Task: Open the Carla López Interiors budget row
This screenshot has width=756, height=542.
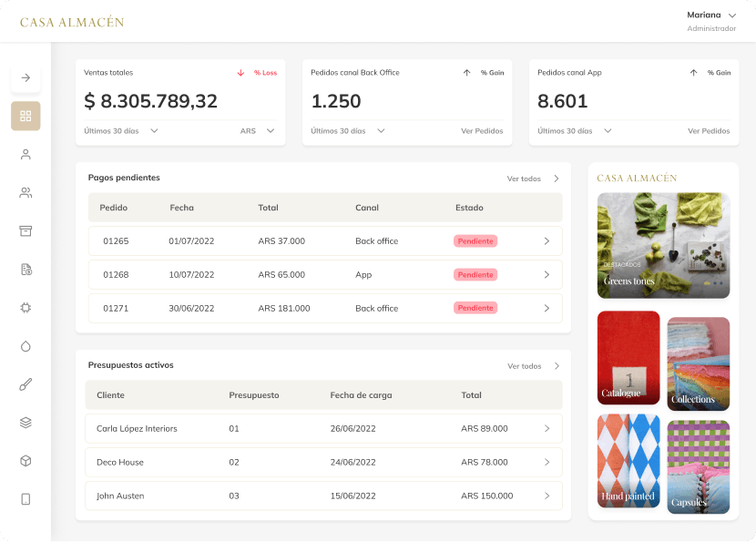Action: 323,428
